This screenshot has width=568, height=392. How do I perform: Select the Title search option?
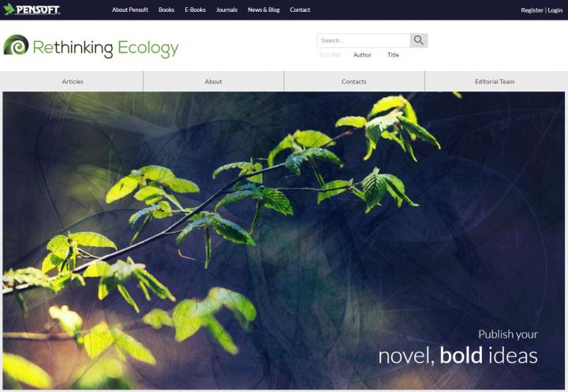tap(393, 54)
